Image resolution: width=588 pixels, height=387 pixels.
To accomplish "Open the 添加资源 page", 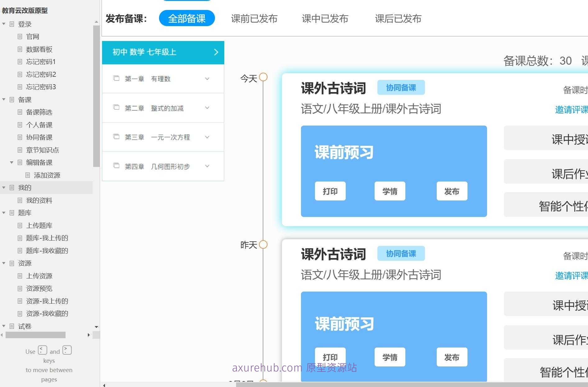I will (47, 175).
